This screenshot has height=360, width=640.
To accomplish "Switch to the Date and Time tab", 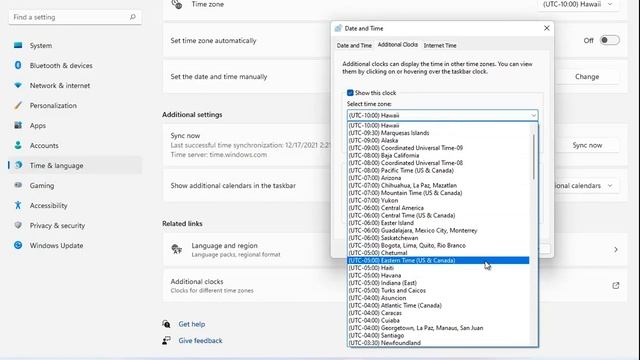I will pyautogui.click(x=354, y=45).
